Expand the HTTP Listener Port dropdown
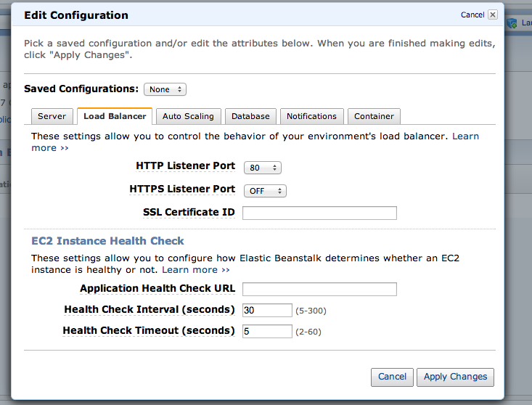Viewport: 532px width, 405px height. (x=263, y=168)
